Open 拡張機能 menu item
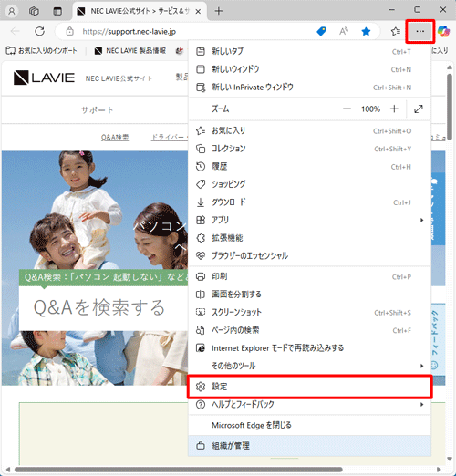Viewport: 456px width, 476px height. click(309, 238)
